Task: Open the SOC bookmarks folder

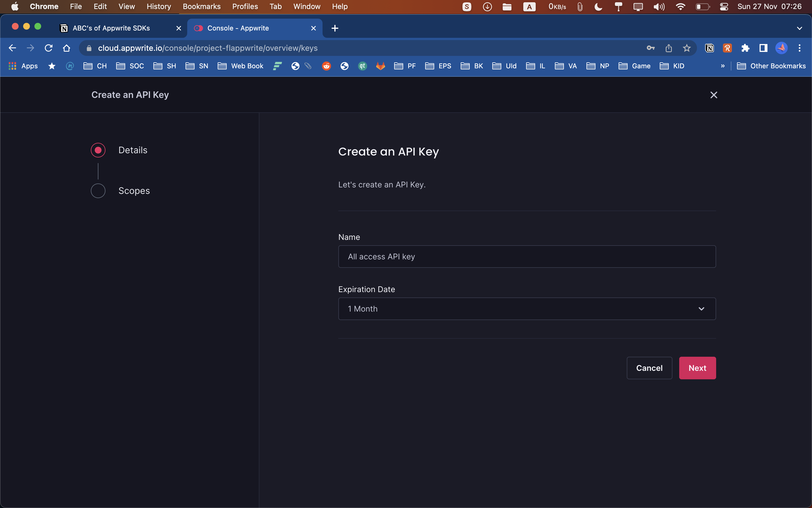Action: point(130,66)
